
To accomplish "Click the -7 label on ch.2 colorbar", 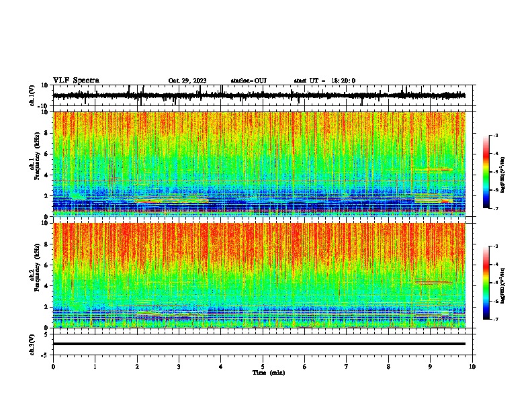I will tap(496, 319).
